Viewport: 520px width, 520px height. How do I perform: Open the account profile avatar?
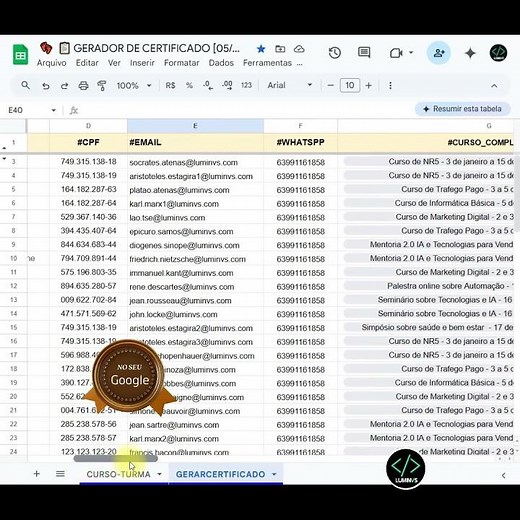click(498, 53)
